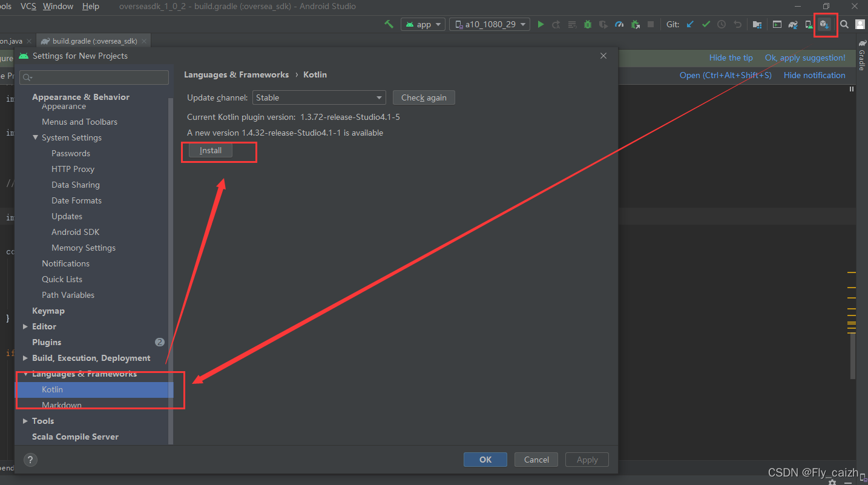Open the Window menu
The image size is (868, 485).
point(59,6)
